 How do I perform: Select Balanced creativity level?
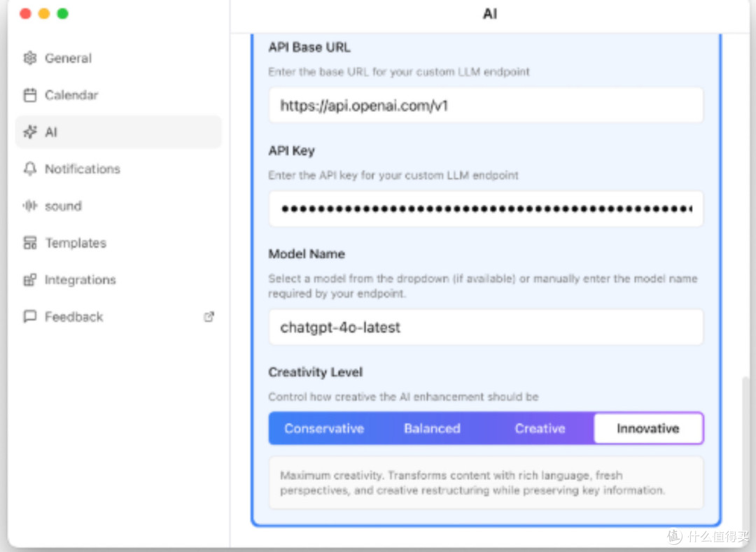click(432, 428)
